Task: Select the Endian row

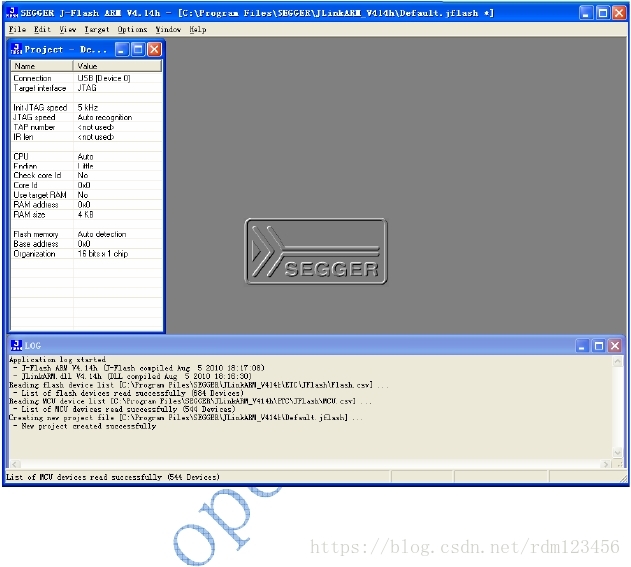Action: click(87, 166)
